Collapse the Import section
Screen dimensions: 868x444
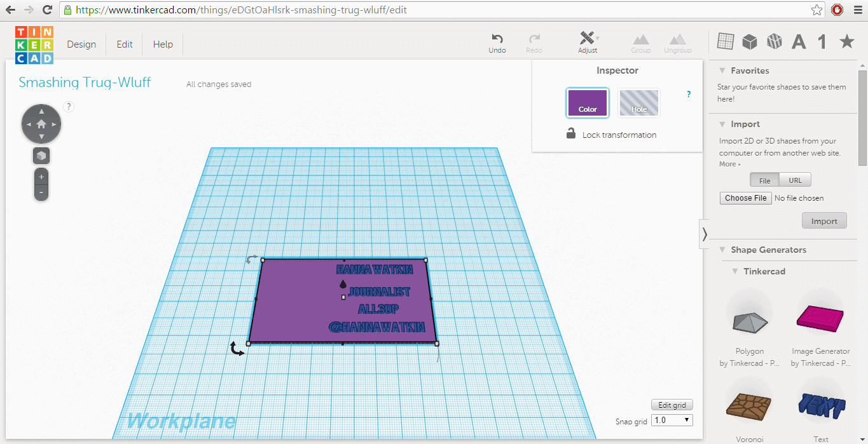coord(722,124)
